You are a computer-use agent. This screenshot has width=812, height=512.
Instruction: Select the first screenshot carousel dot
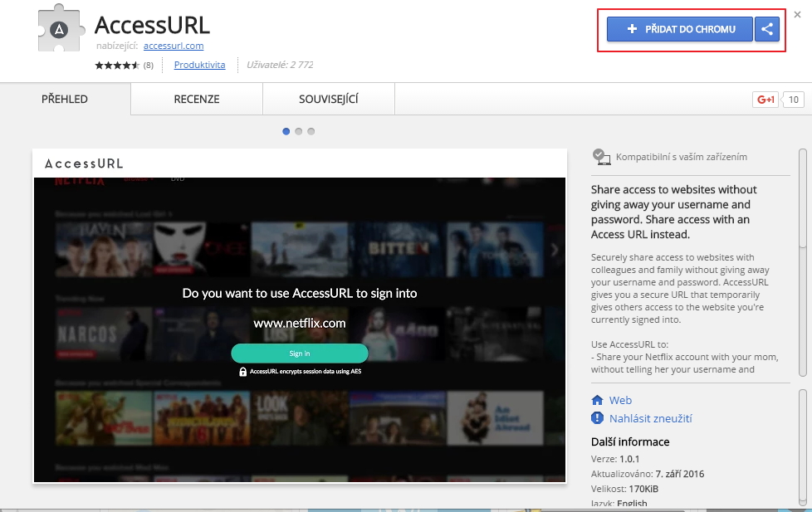coord(286,131)
